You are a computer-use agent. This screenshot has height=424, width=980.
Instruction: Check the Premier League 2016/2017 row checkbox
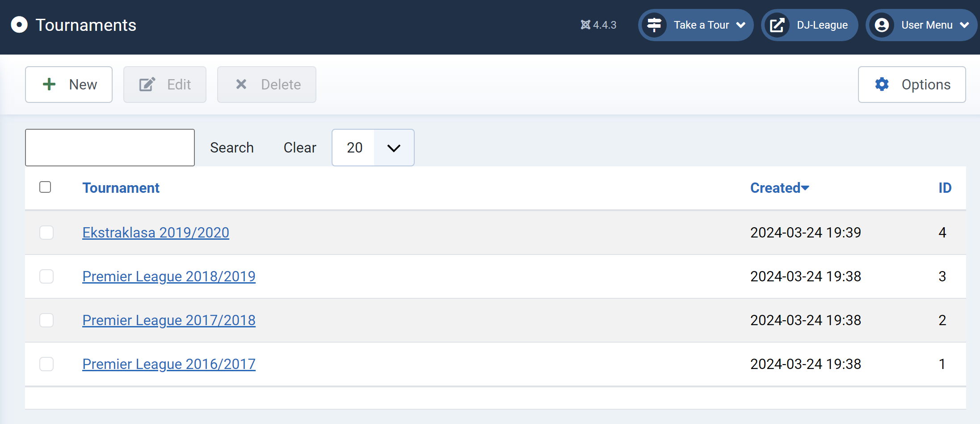[46, 364]
